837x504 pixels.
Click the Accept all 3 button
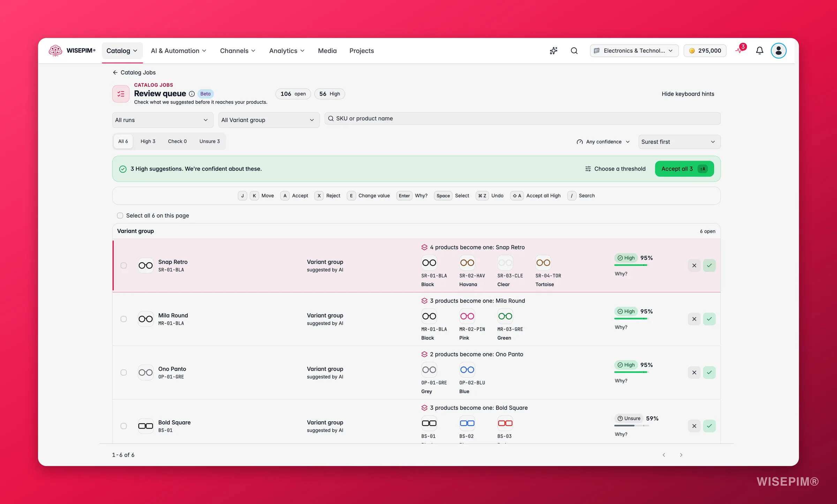684,169
